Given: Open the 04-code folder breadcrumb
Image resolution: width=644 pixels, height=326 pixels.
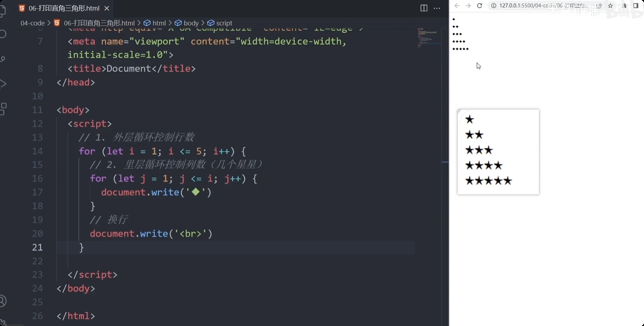Looking at the screenshot, I should point(32,23).
